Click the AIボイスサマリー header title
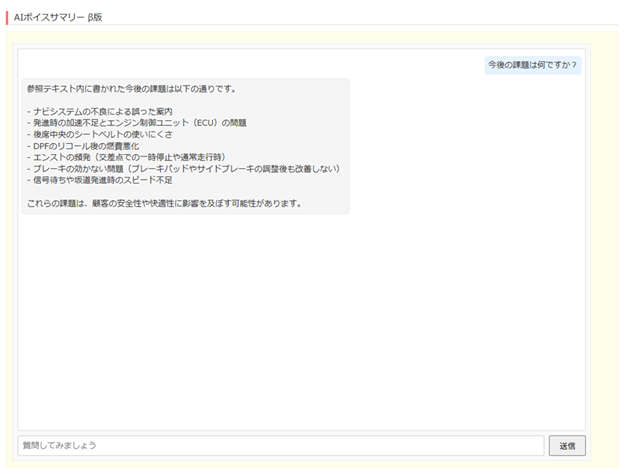This screenshot has height=474, width=625. coord(49,17)
